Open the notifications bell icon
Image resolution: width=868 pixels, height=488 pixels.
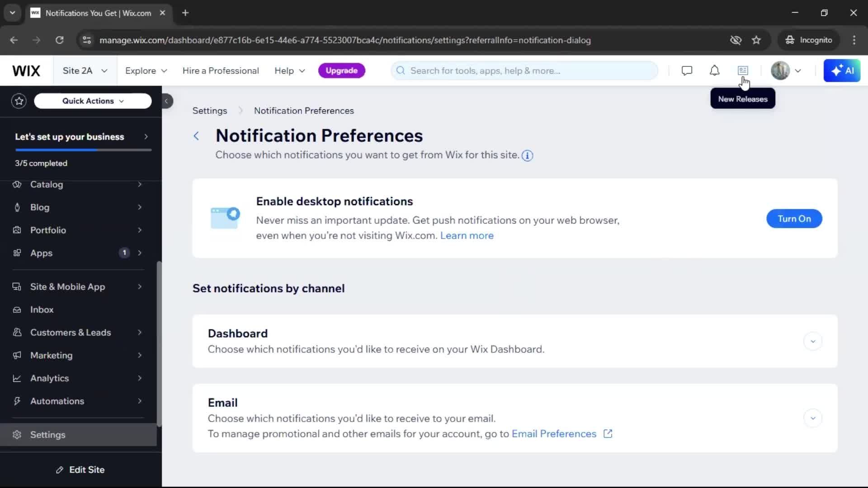point(714,70)
